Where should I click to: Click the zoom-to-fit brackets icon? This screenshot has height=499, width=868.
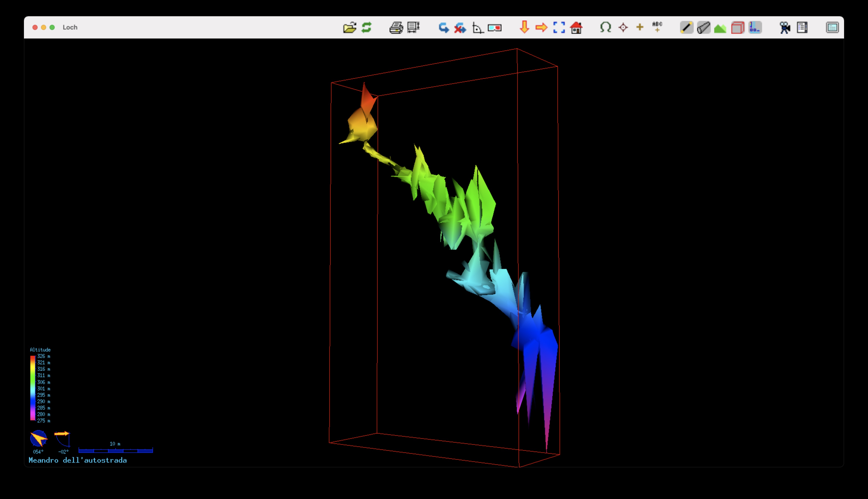pyautogui.click(x=559, y=27)
